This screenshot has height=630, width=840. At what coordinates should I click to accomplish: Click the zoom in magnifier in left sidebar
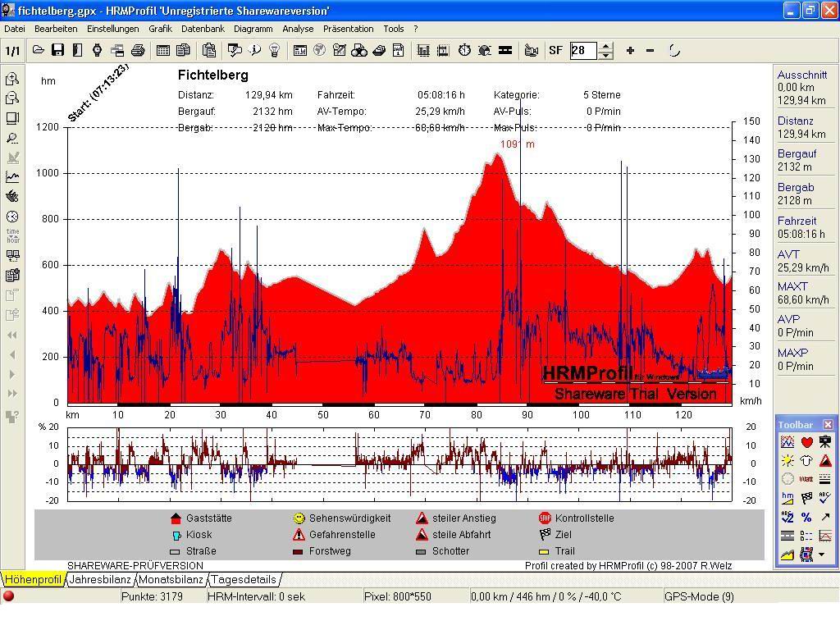tap(12, 79)
